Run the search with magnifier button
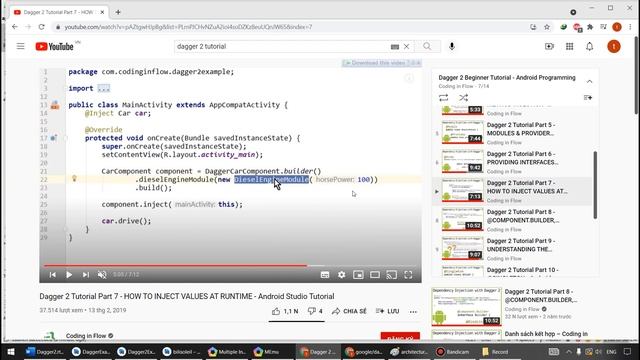 tap(427, 47)
